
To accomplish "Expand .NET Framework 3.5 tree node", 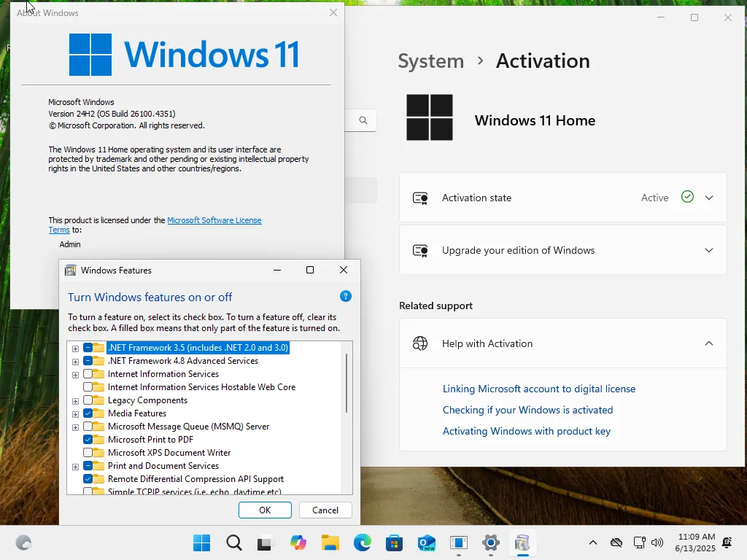I will coord(75,349).
